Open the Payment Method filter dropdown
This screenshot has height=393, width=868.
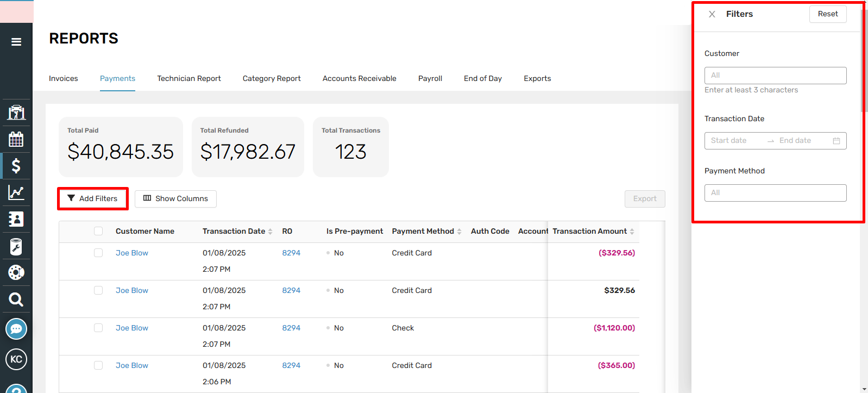click(775, 193)
